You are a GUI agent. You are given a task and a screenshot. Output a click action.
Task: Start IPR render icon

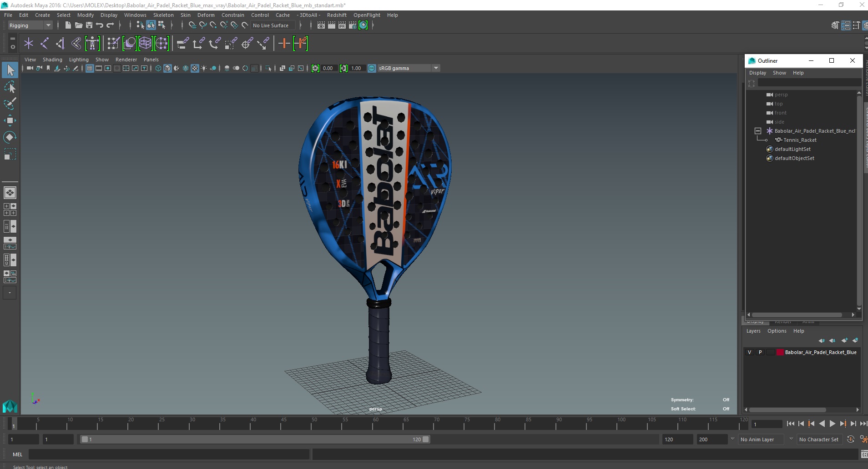tap(342, 25)
